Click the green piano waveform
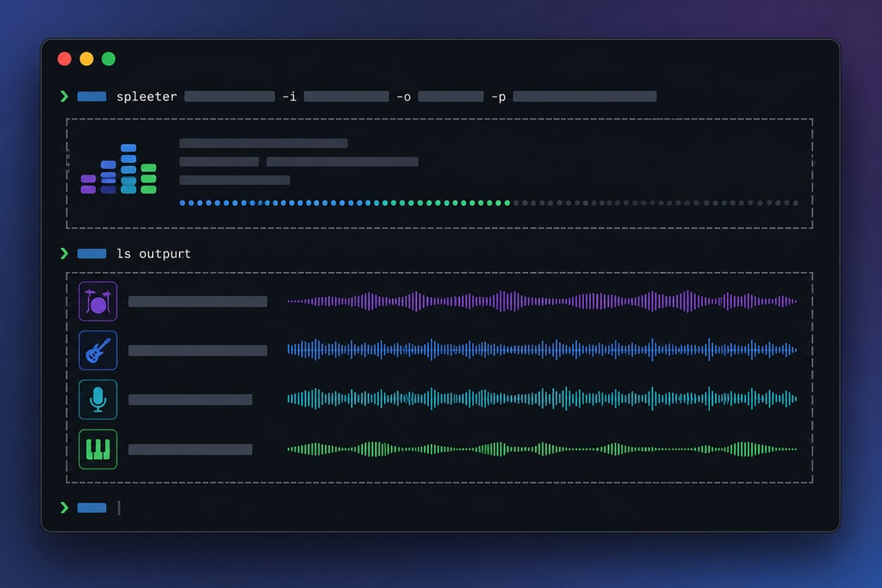Viewport: 882px width, 588px height. click(542, 449)
